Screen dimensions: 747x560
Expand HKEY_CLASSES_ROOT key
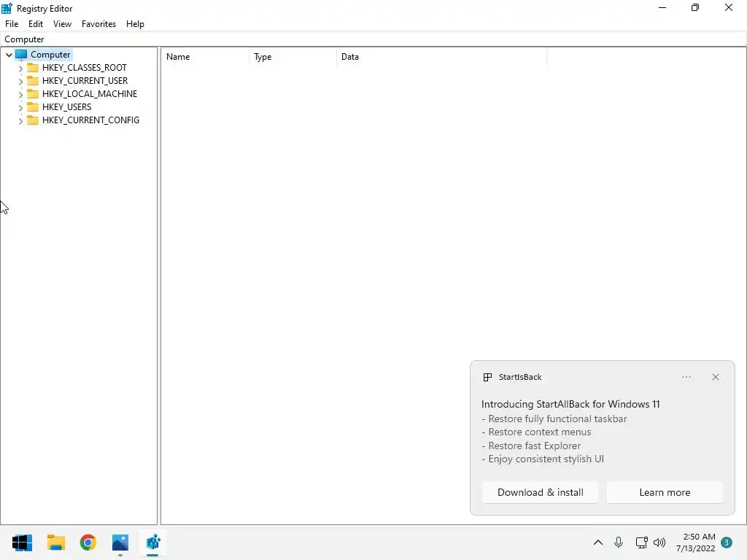(x=20, y=68)
